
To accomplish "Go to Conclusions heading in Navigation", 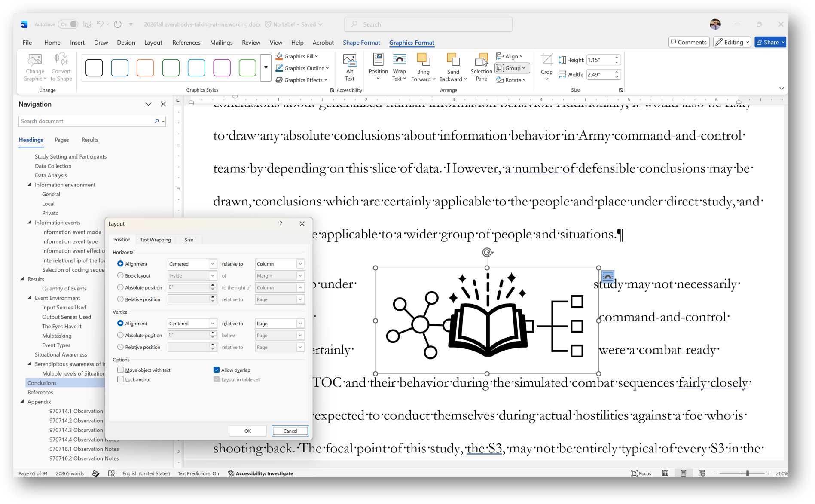I will click(x=42, y=383).
